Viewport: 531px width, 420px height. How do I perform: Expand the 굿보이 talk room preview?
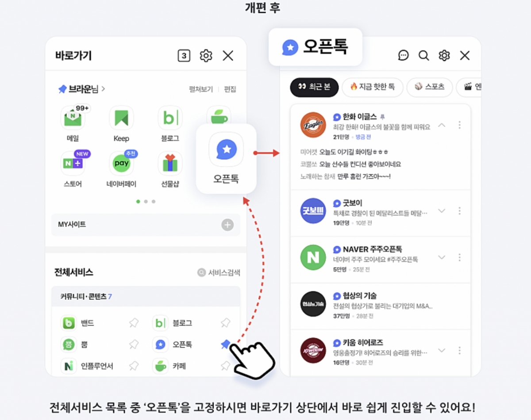(x=442, y=211)
